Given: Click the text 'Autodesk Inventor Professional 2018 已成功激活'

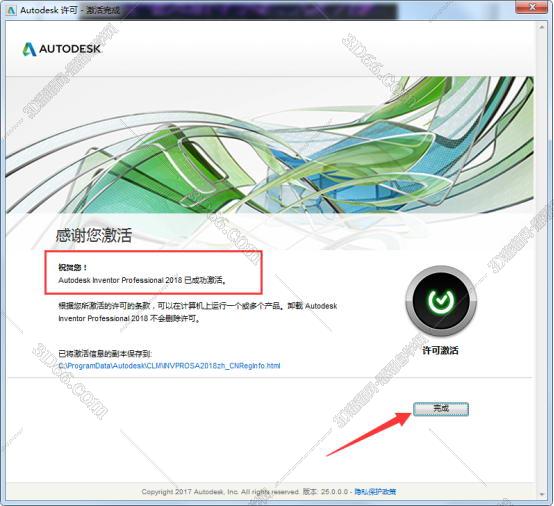Looking at the screenshot, I should [x=142, y=280].
